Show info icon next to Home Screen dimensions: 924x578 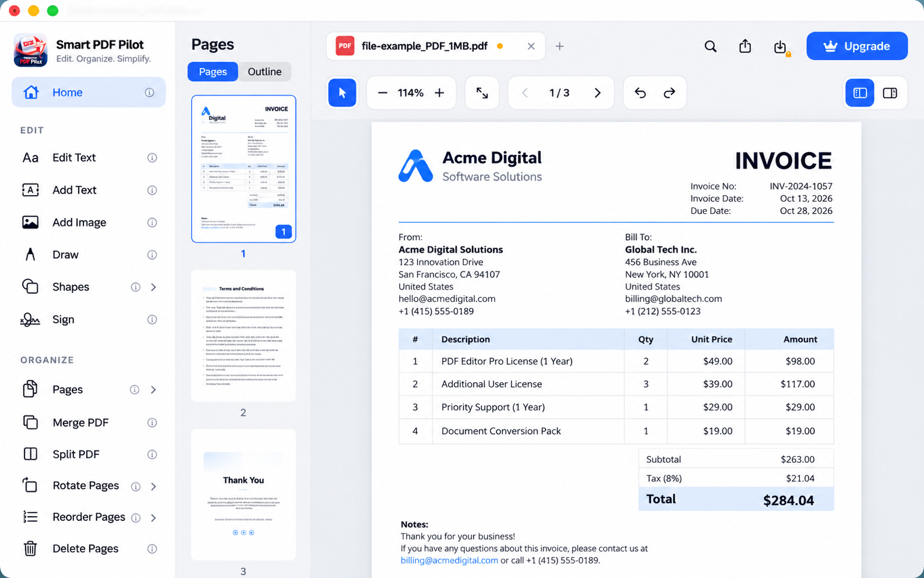[x=150, y=93]
